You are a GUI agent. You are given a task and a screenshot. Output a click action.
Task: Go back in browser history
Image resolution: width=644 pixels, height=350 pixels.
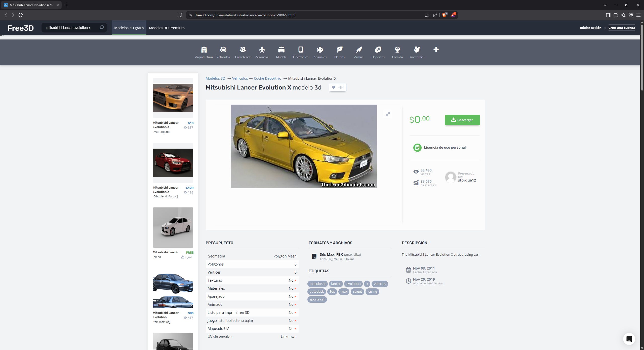(x=6, y=15)
